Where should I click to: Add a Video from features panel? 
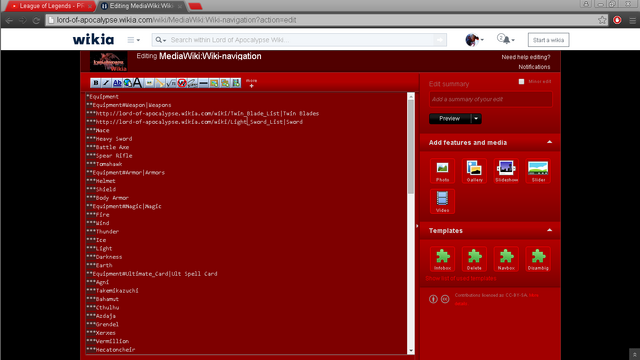pyautogui.click(x=442, y=201)
